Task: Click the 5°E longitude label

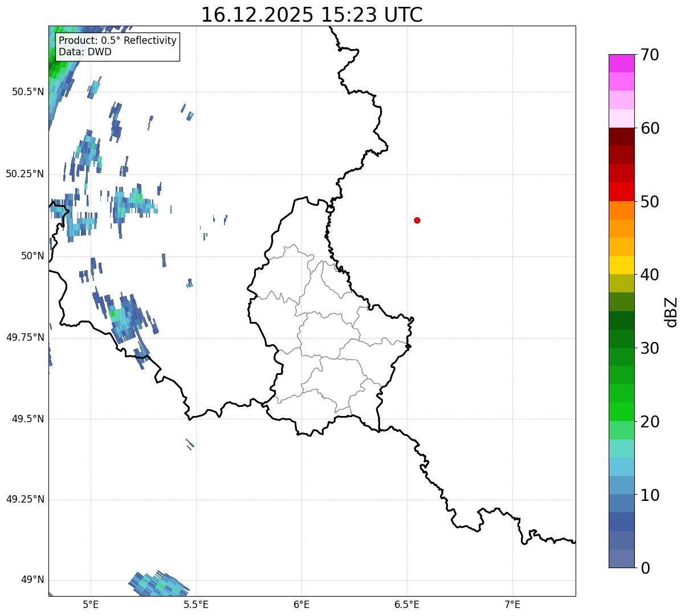Action: coord(91,604)
